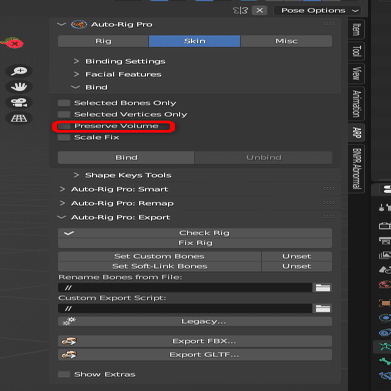
Task: Toggle X-axis mirror button in header
Action: (x=260, y=11)
